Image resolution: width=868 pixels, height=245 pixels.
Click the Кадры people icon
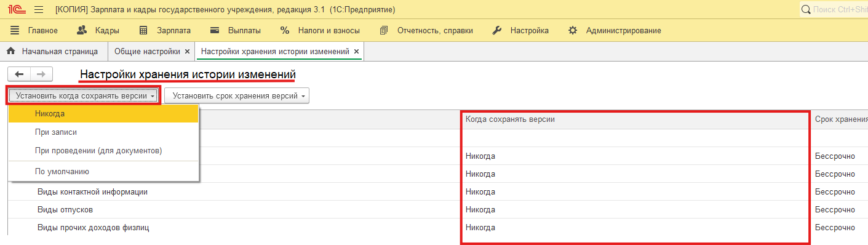(82, 30)
